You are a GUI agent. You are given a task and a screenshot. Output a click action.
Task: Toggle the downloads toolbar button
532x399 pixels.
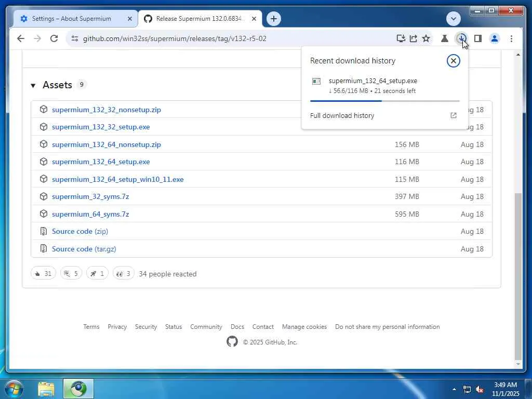(461, 38)
